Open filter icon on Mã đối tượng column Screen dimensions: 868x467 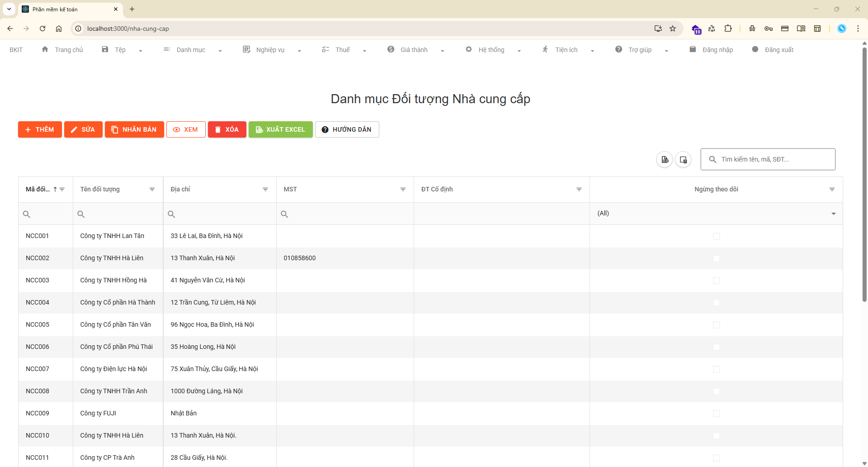click(62, 190)
